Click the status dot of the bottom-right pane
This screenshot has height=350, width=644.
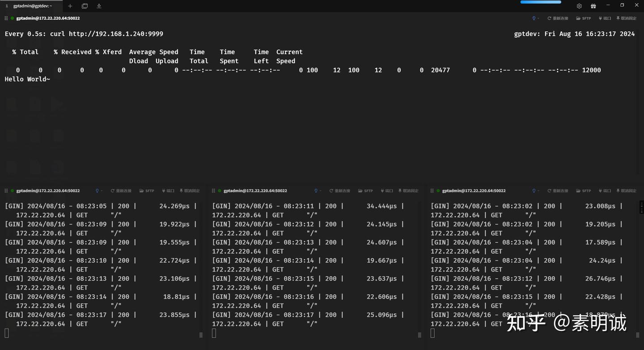click(438, 191)
